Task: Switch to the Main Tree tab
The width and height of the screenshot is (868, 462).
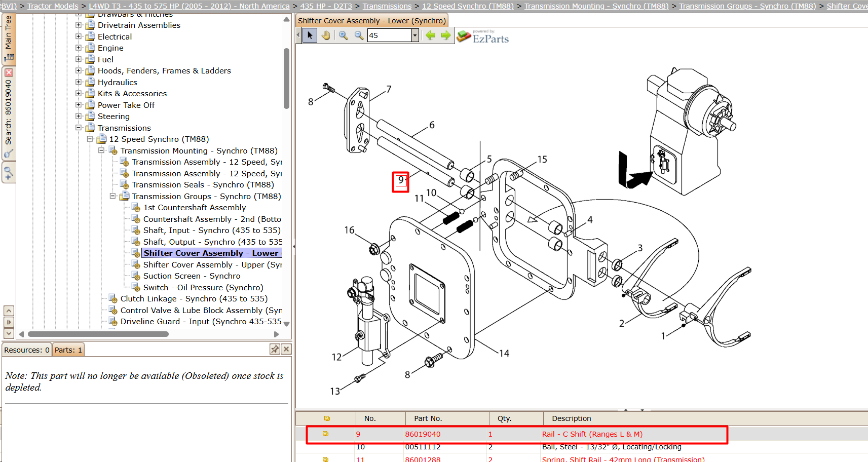Action: click(x=9, y=38)
